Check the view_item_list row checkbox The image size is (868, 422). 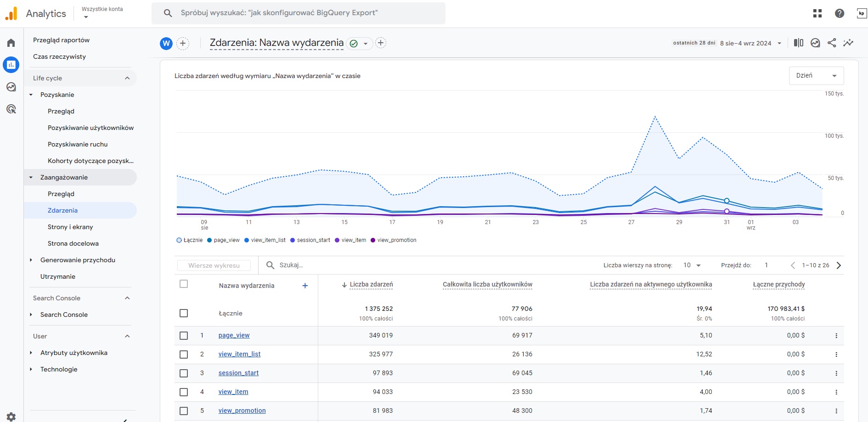point(184,354)
